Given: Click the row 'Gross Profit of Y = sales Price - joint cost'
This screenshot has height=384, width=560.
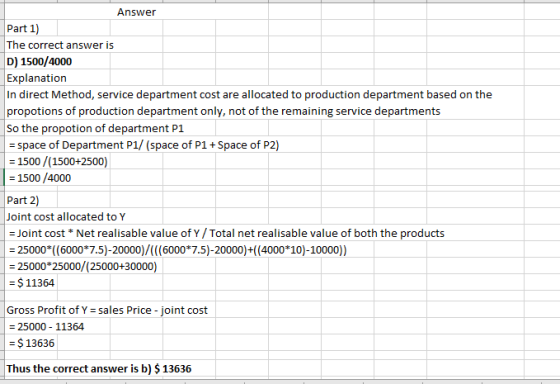Looking at the screenshot, I should (x=107, y=310).
